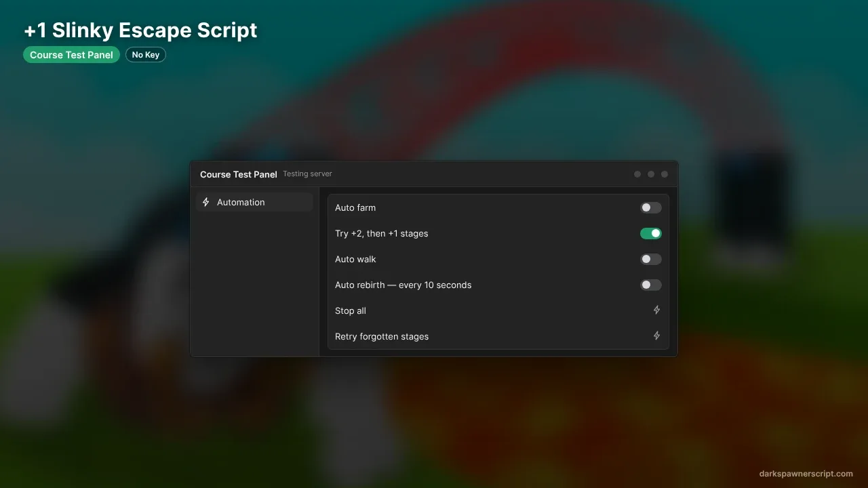
Task: Click the Course Test Panel window title
Action: pos(239,174)
